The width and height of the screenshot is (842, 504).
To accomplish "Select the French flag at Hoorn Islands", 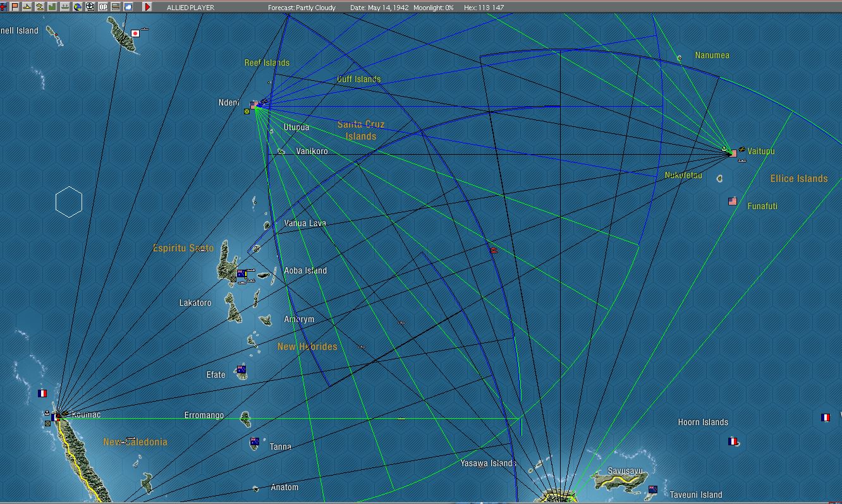I will tap(733, 441).
